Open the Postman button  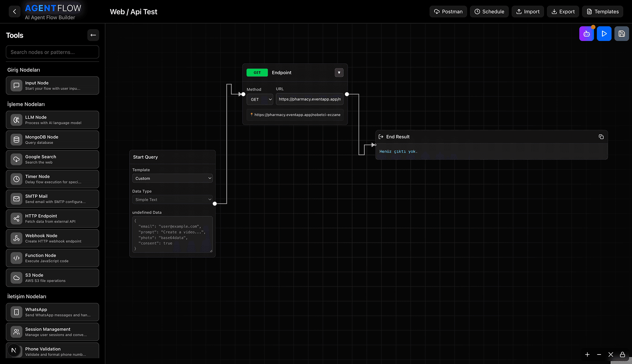[x=448, y=12]
